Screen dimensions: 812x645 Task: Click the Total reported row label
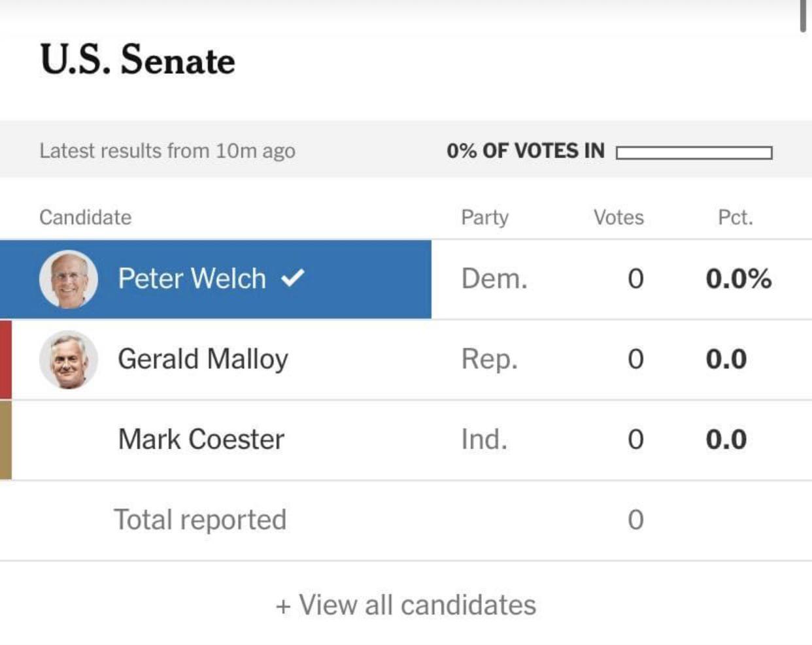200,520
